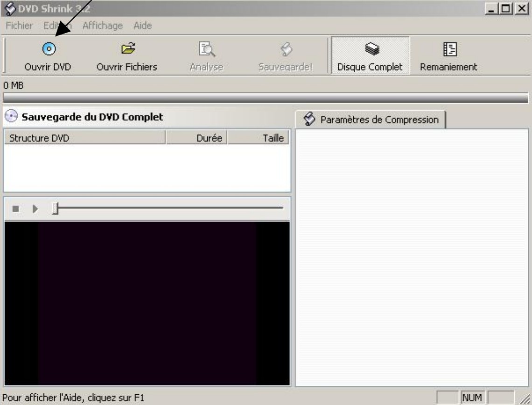Viewport: 532px width, 405px height.
Task: Click the NUM status bar indicator
Action: pos(472,397)
